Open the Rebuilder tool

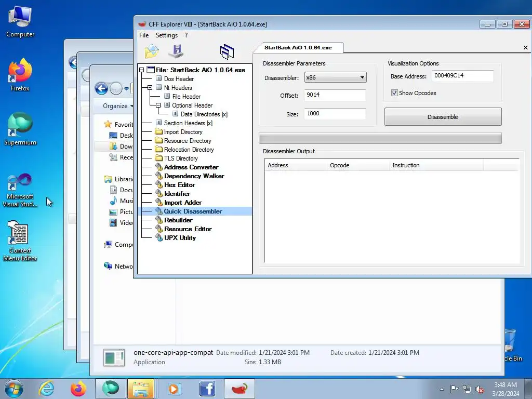tap(178, 220)
